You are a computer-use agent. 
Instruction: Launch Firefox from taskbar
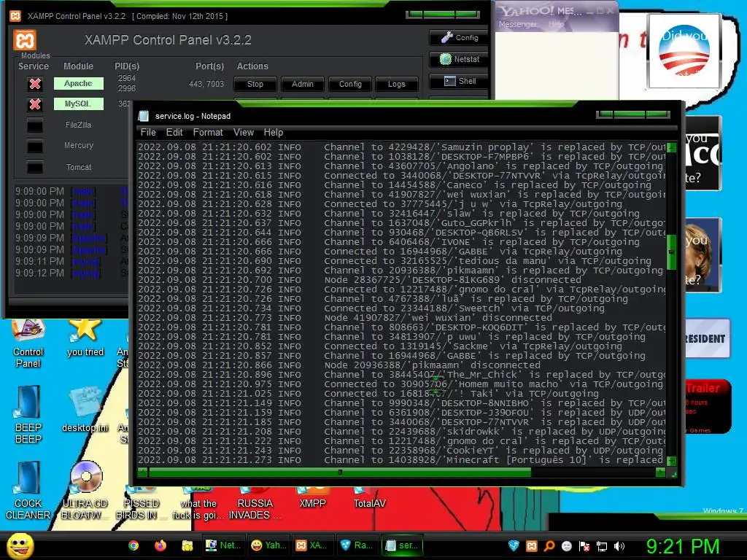(x=160, y=545)
